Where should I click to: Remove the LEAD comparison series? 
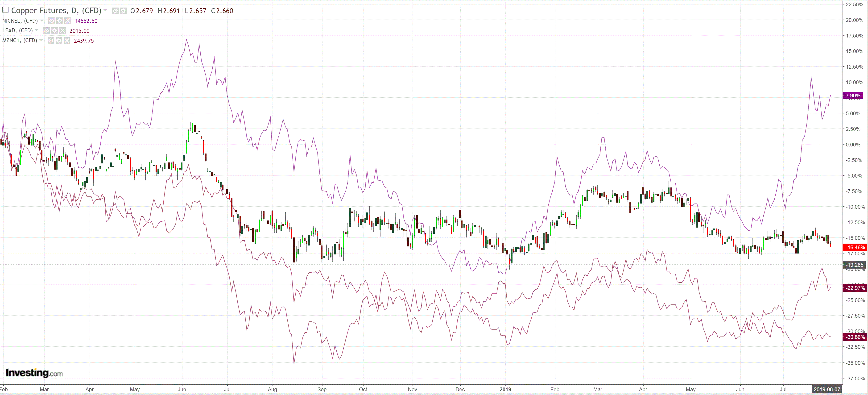click(63, 31)
